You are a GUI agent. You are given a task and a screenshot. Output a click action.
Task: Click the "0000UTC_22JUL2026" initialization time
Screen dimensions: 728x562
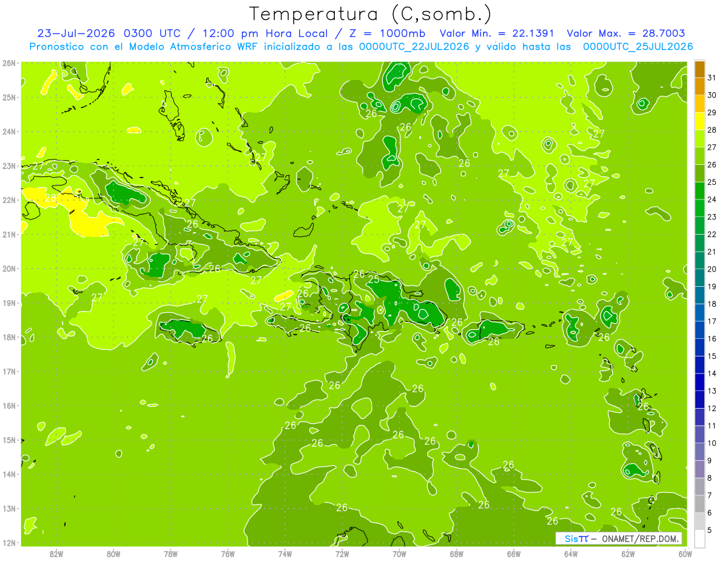pyautogui.click(x=414, y=47)
